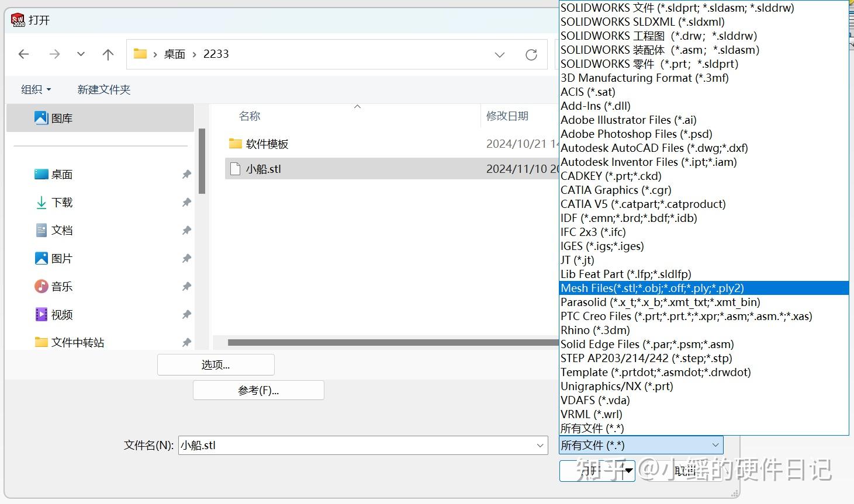The width and height of the screenshot is (854, 504).
Task: Refresh the 2233 folder view
Action: click(531, 54)
